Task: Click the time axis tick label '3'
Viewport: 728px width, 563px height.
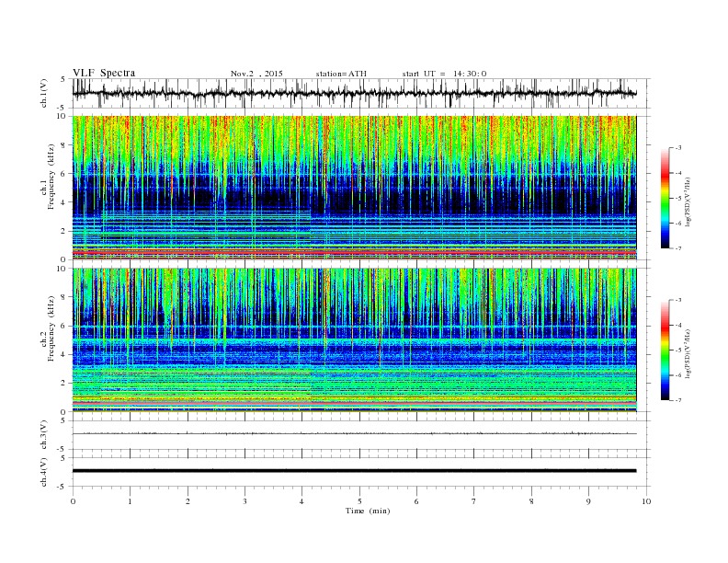Action: 245,501
